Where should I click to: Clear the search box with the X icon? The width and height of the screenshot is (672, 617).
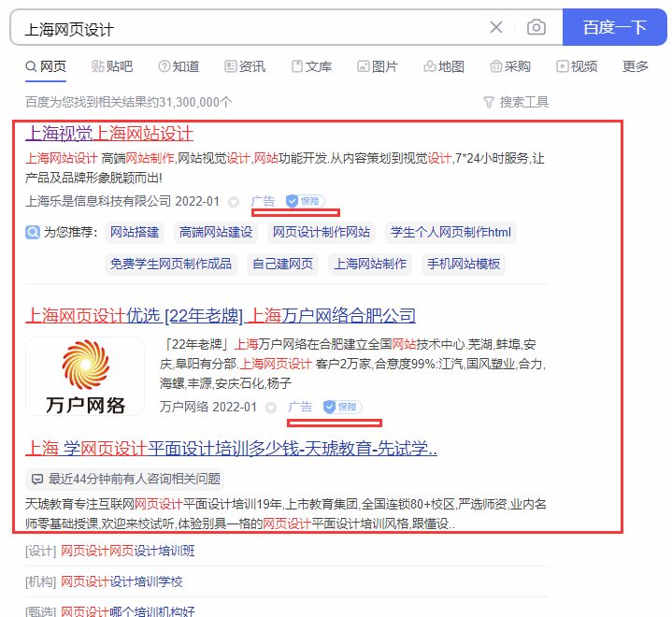point(496,27)
